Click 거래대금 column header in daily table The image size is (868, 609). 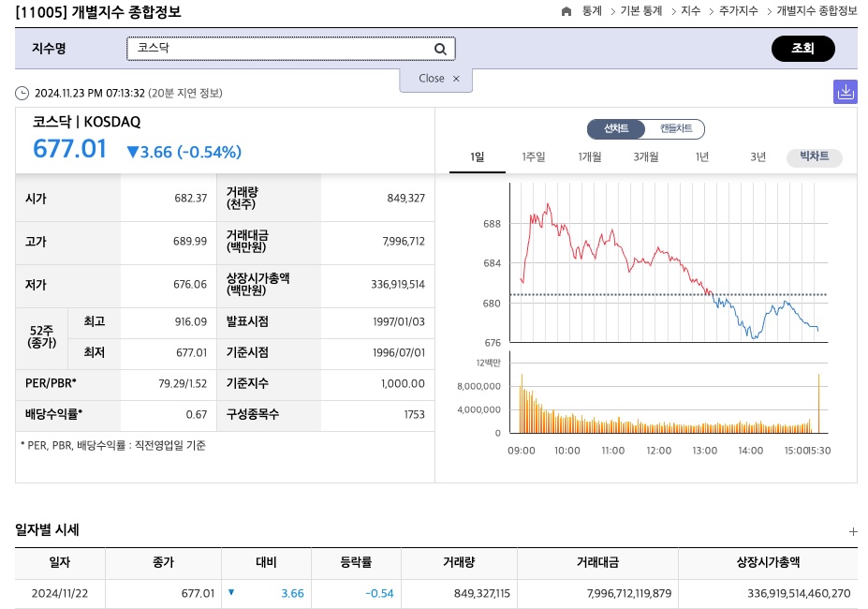pos(597,562)
